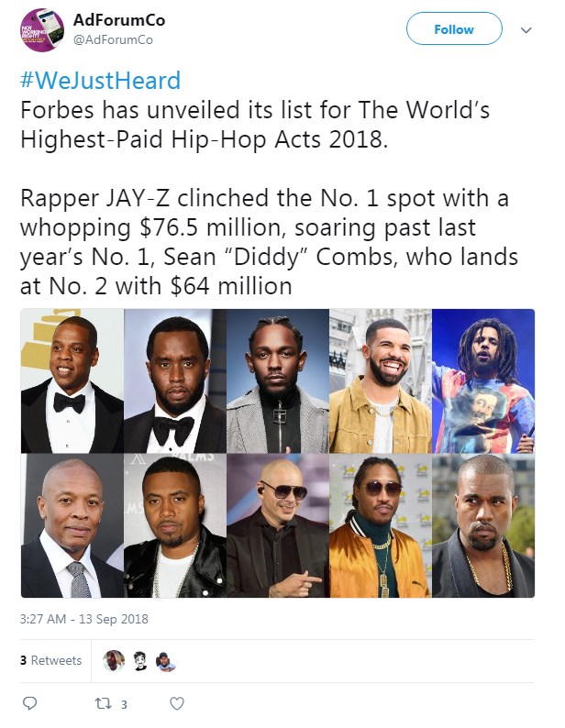Open the black-and-white cartoon retweeter avatar
The height and width of the screenshot is (728, 565).
[x=139, y=660]
